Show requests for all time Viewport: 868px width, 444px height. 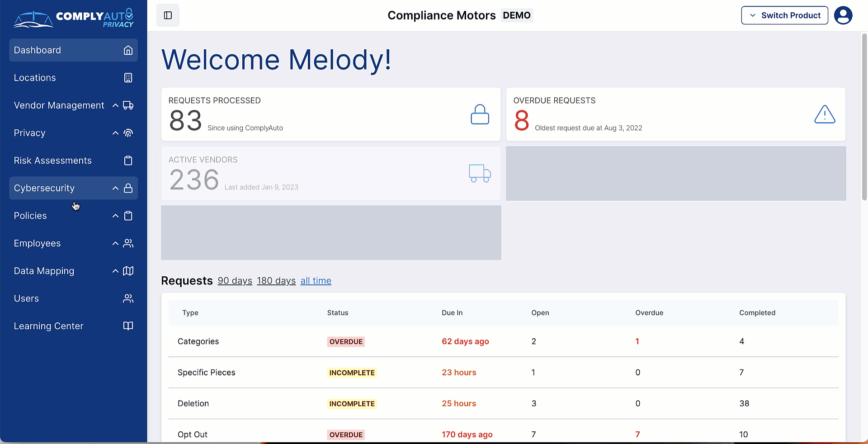click(x=316, y=281)
